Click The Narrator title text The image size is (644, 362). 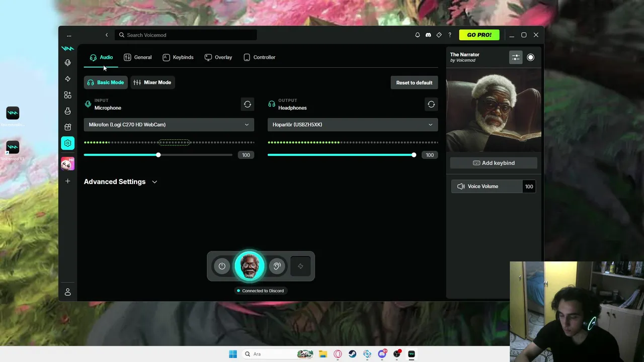465,54
